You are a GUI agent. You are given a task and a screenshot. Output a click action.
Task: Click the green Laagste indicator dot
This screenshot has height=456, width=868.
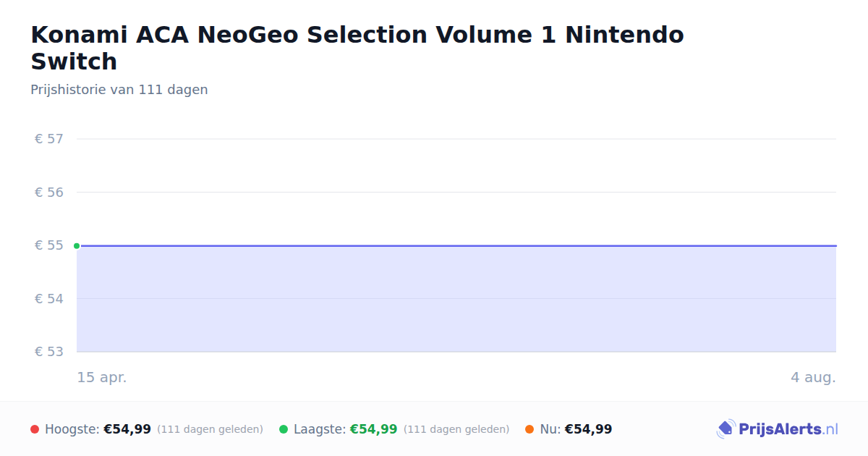point(284,429)
